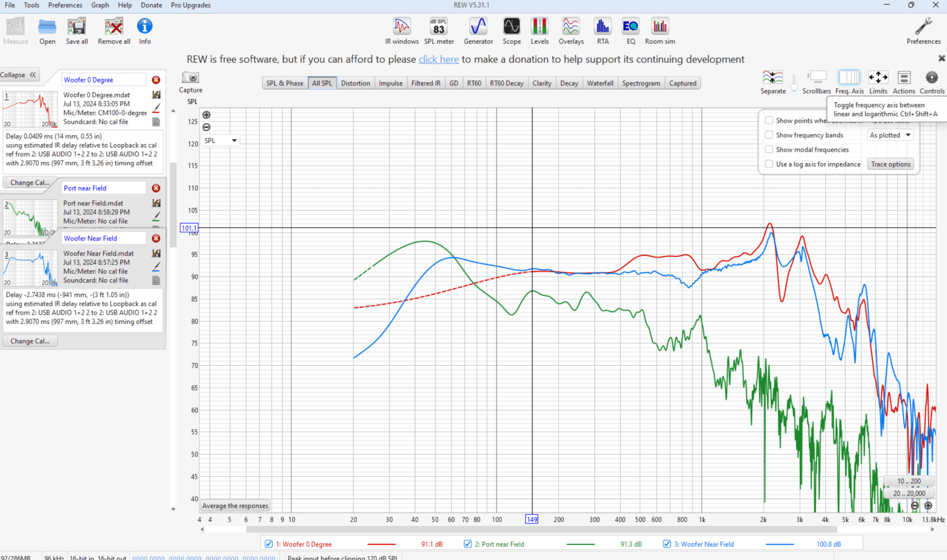Click the horizontal graph scrollbar

541,529
